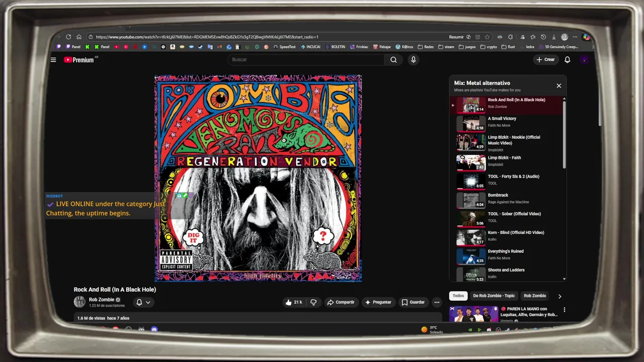Open the crypto bookmarks folder
Viewport: 644px width, 362px height.
click(489, 47)
